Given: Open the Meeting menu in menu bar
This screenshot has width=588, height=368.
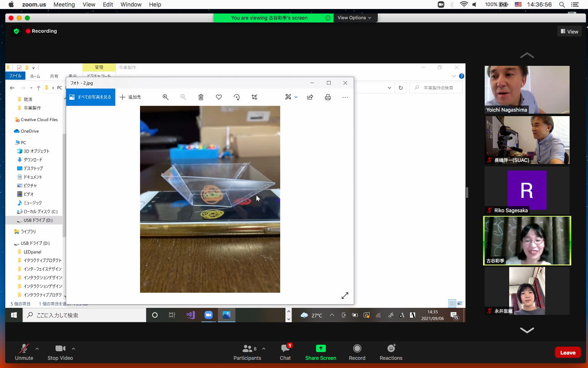Looking at the screenshot, I should click(x=64, y=4).
